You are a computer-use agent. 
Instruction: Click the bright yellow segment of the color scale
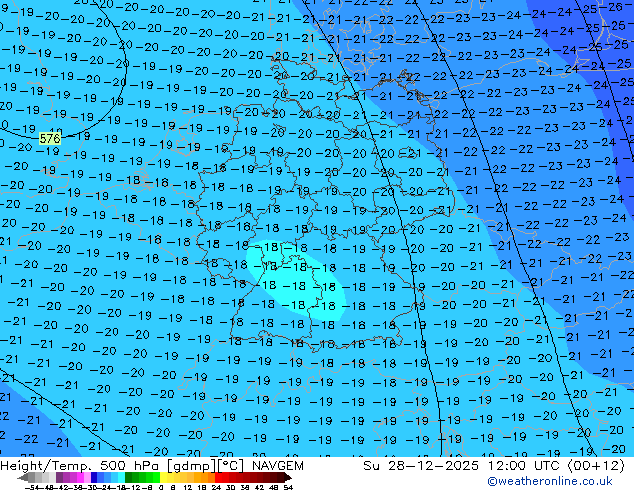163,477
